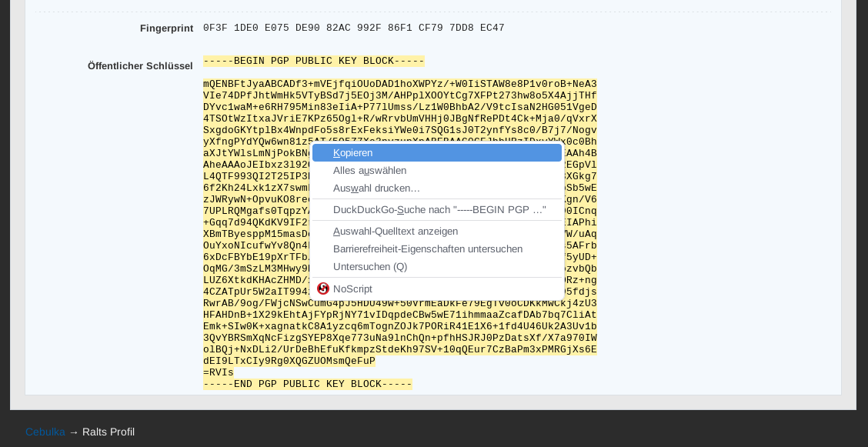Image resolution: width=868 pixels, height=447 pixels.
Task: Search selection with DuckDuckGo-Suche entry
Action: pyautogui.click(x=439, y=210)
